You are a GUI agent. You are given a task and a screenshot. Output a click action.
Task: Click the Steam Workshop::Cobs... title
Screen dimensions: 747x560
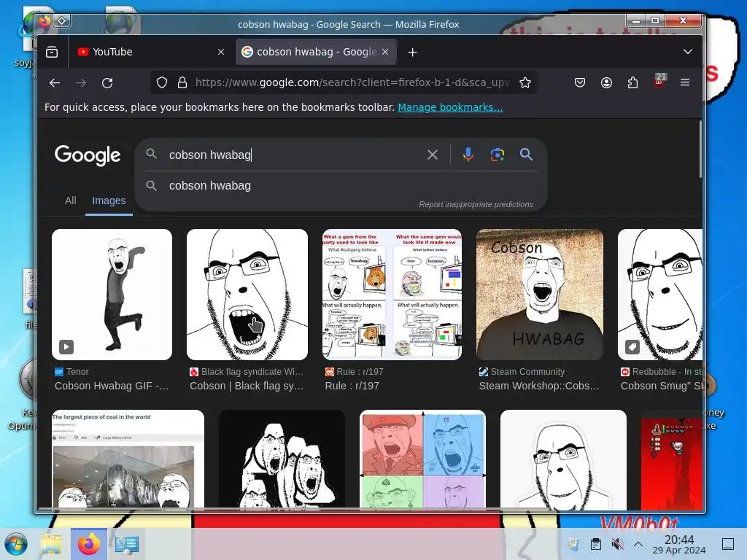tap(539, 386)
